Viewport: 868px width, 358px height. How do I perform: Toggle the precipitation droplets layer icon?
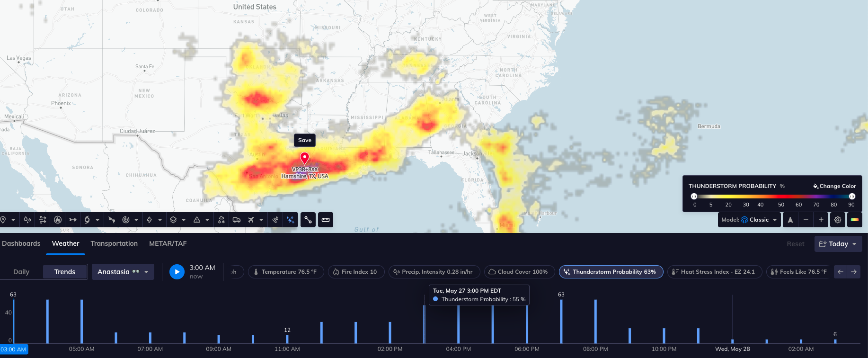tap(27, 220)
